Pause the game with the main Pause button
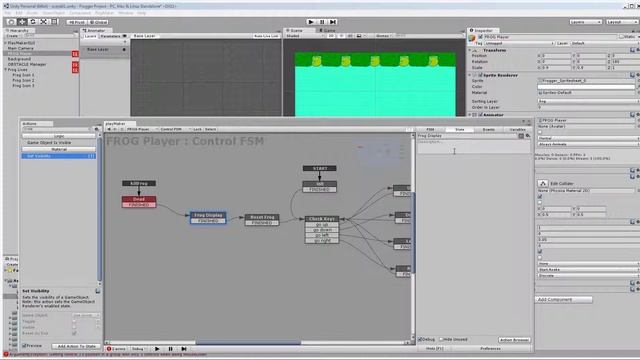The height and width of the screenshot is (360, 640). [x=322, y=22]
